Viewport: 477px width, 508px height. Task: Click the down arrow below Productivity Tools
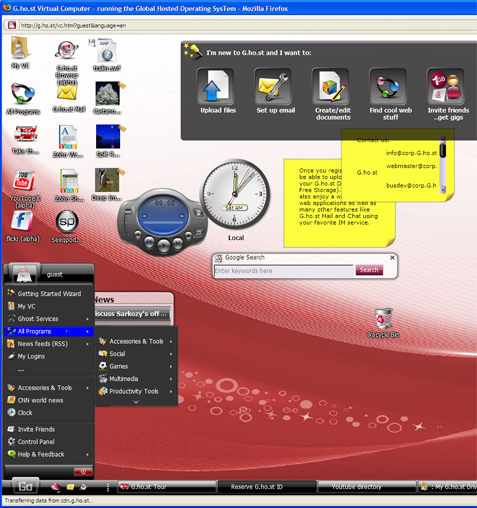[x=136, y=402]
